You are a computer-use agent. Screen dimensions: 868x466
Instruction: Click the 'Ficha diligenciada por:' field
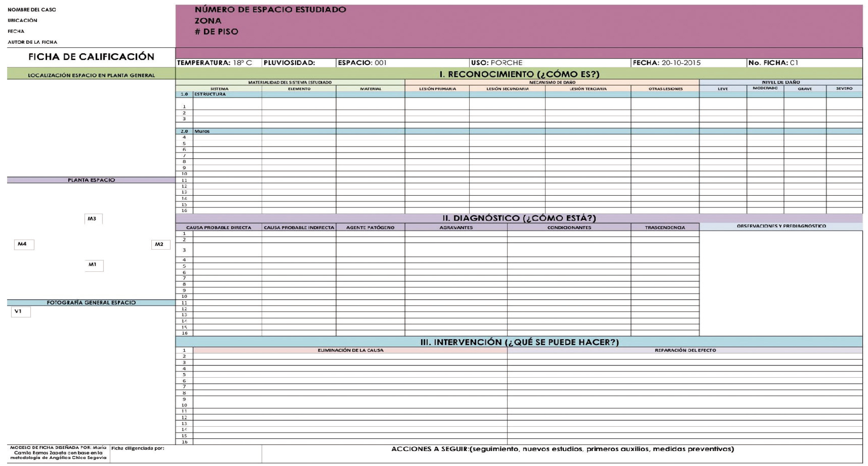point(186,454)
